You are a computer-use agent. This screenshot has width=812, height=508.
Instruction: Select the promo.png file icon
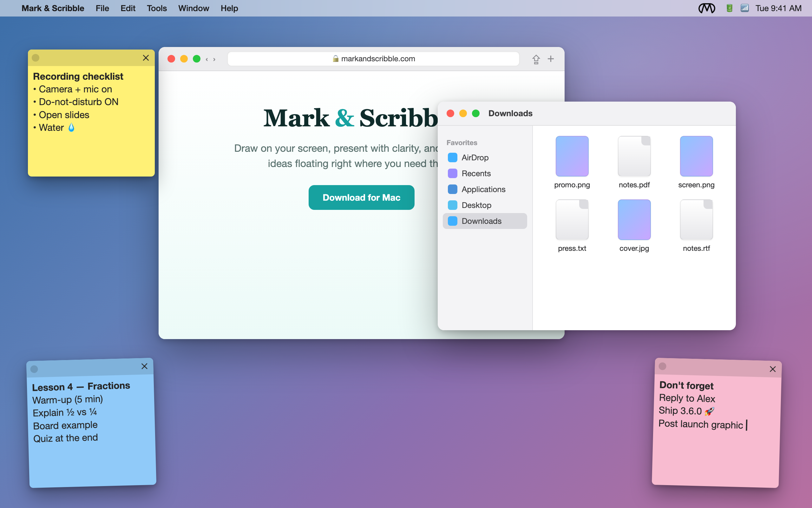tap(572, 156)
